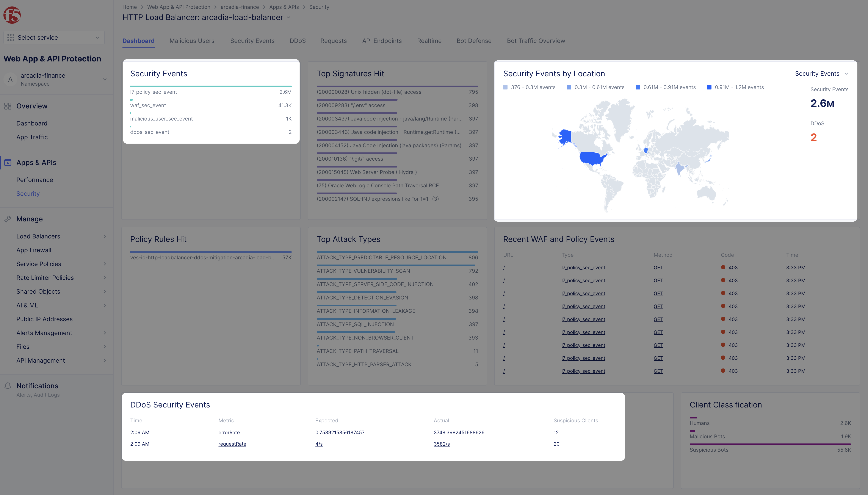Click the Notifications bell icon

pyautogui.click(x=8, y=386)
